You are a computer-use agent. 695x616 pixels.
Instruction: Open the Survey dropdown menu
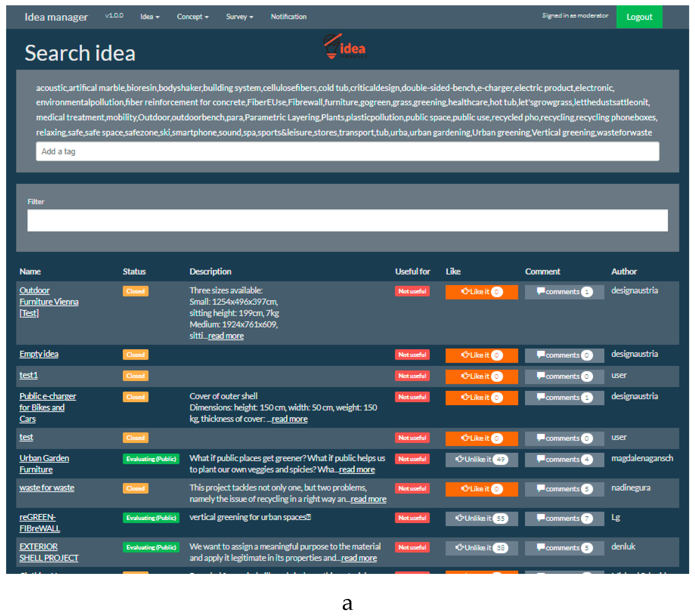click(x=239, y=17)
